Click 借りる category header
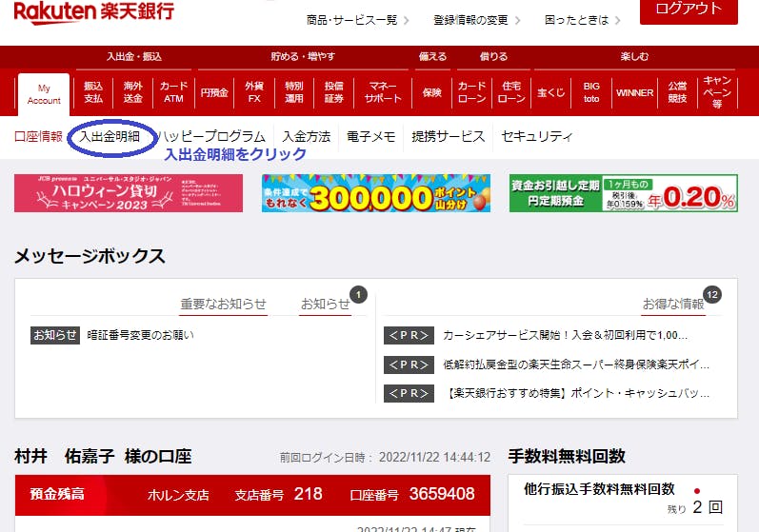Screen dimensions: 759x532 493,56
